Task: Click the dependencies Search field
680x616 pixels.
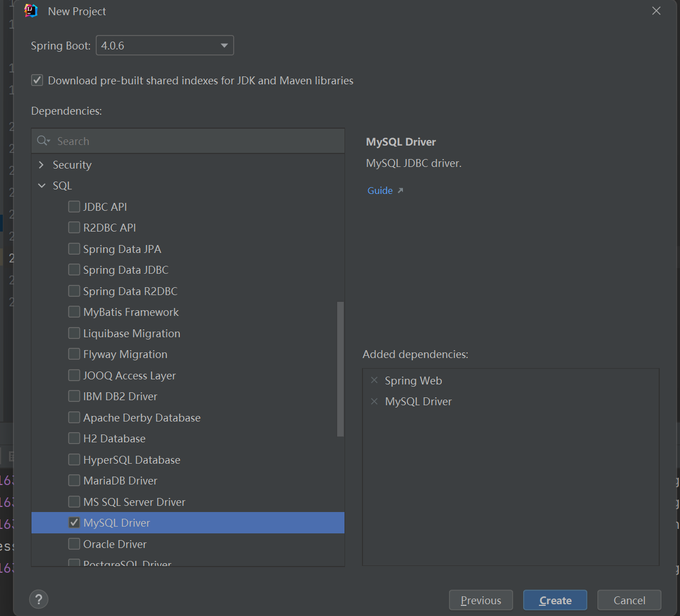Action: point(188,141)
